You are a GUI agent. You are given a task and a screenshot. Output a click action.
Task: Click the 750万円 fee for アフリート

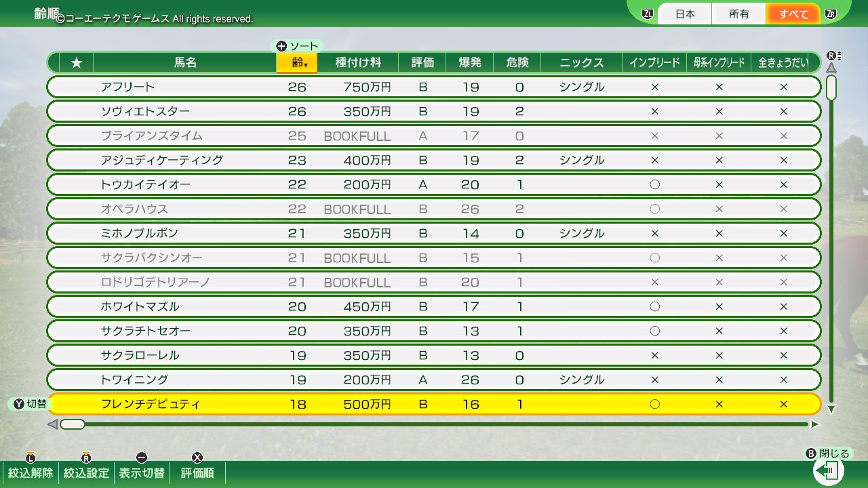coord(367,87)
